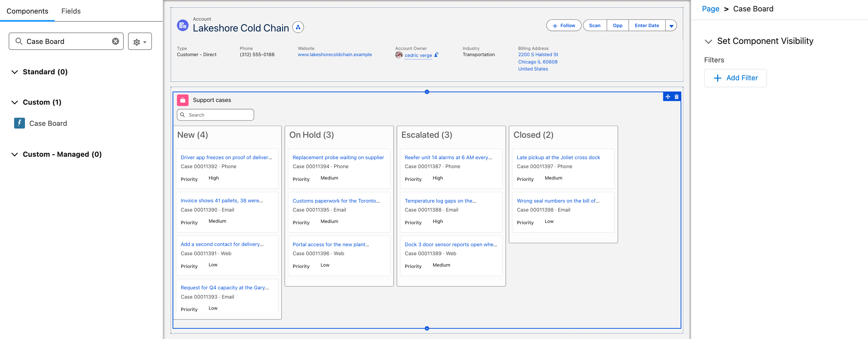868x339 pixels.
Task: Select the Components tab
Action: tap(27, 11)
